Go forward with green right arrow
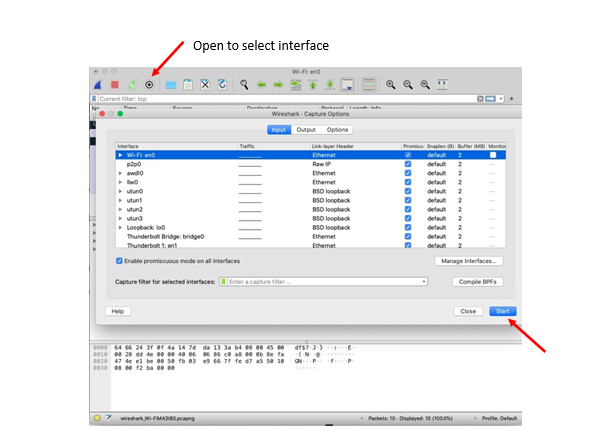 (x=278, y=84)
